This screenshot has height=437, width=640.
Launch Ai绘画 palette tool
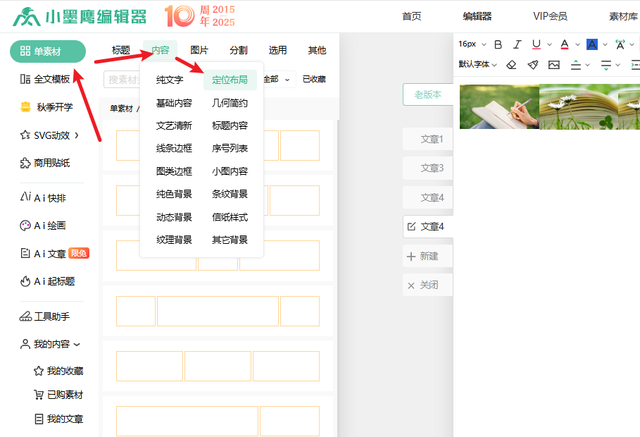43,225
